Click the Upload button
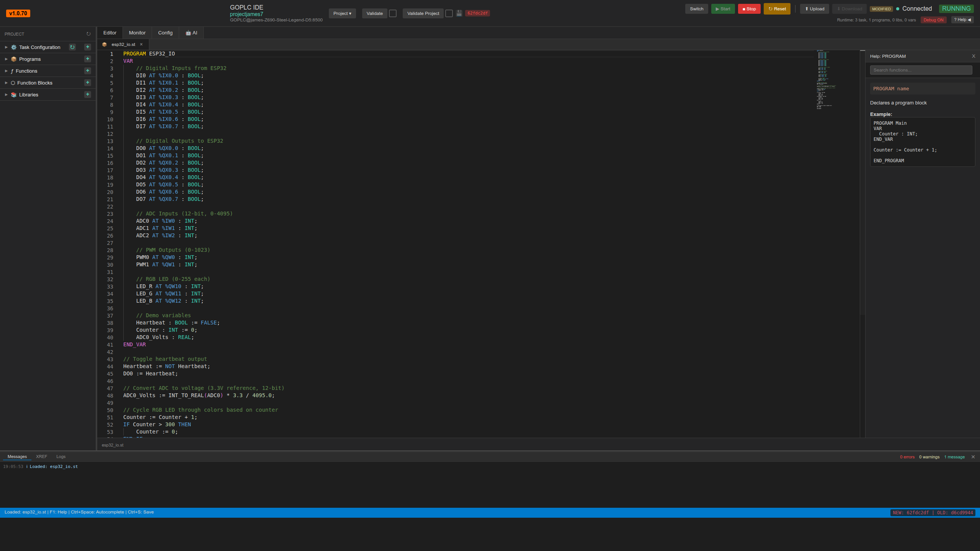This screenshot has width=980, height=551. 815,9
